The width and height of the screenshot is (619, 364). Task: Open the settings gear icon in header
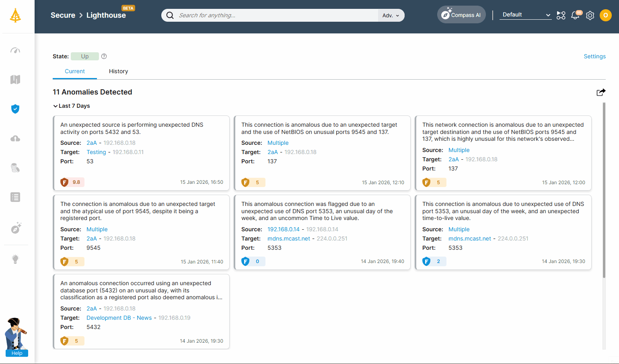click(x=590, y=15)
